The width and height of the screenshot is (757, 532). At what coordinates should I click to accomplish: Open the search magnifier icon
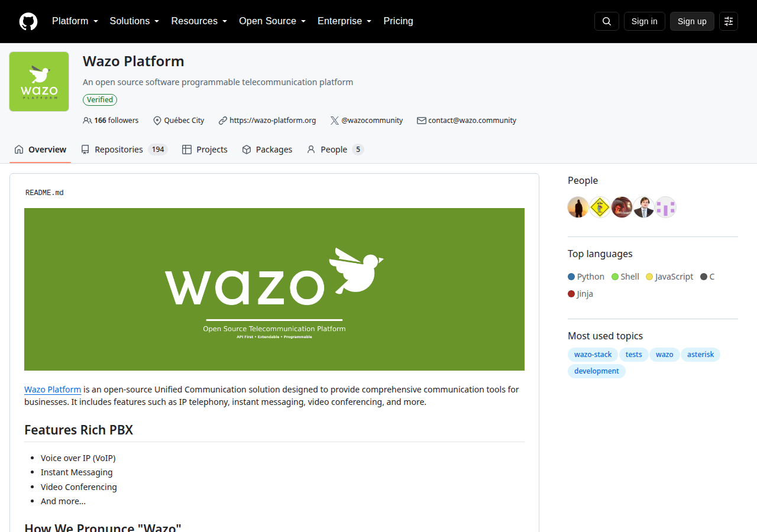607,21
